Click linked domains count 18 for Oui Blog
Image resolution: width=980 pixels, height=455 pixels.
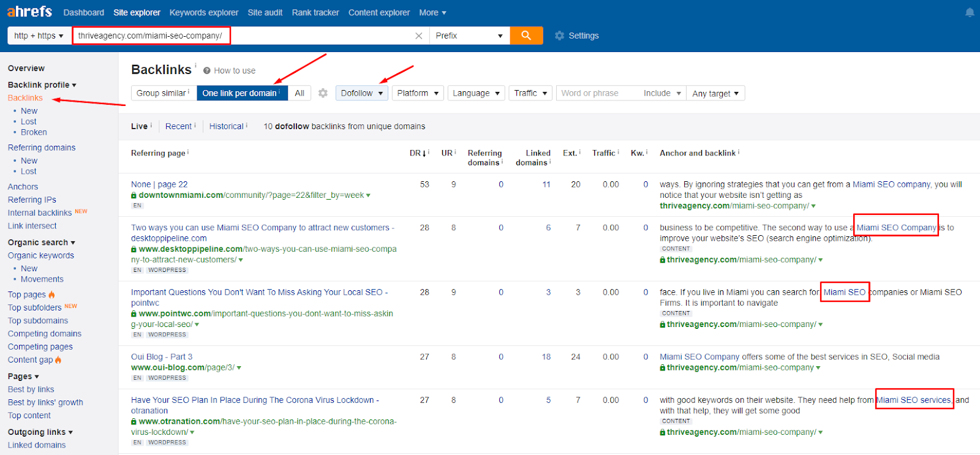[x=546, y=357]
